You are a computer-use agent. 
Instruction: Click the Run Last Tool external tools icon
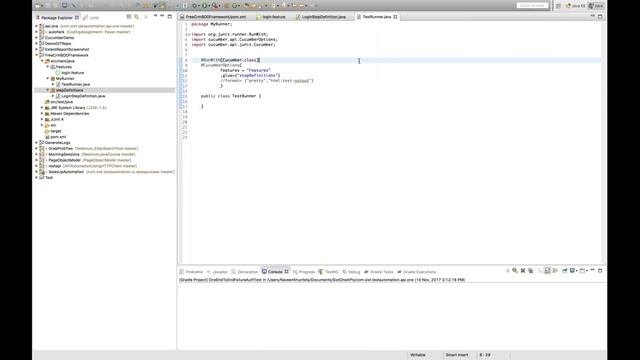click(x=215, y=6)
